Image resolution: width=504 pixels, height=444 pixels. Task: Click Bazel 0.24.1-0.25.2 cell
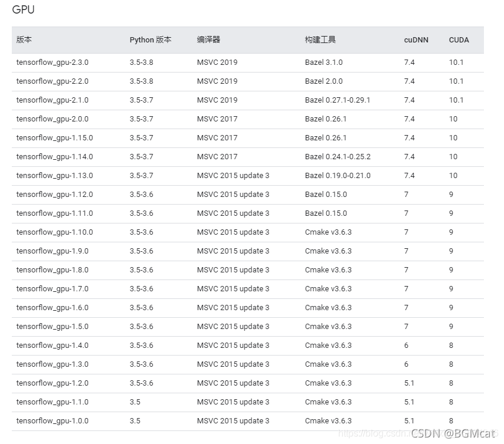coord(338,157)
